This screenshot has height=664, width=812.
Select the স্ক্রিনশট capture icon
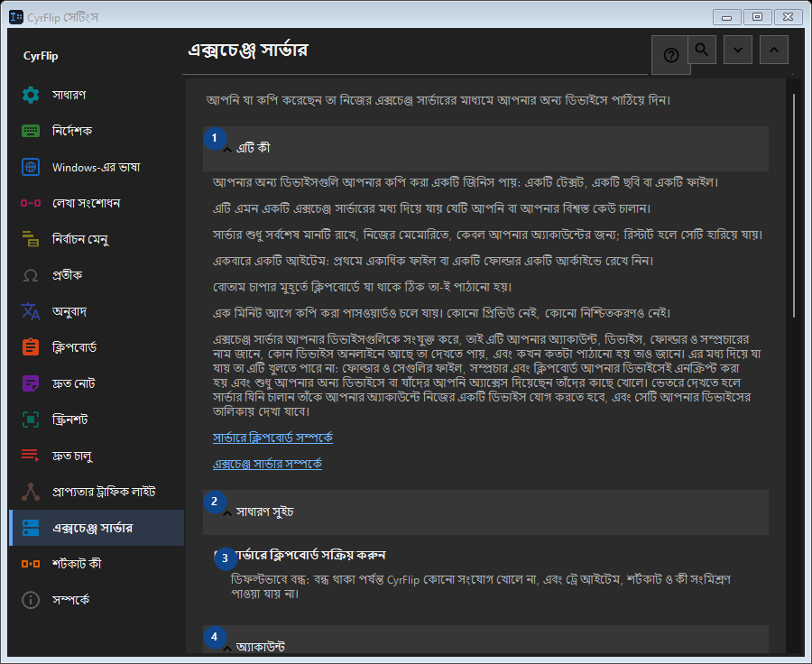click(31, 420)
